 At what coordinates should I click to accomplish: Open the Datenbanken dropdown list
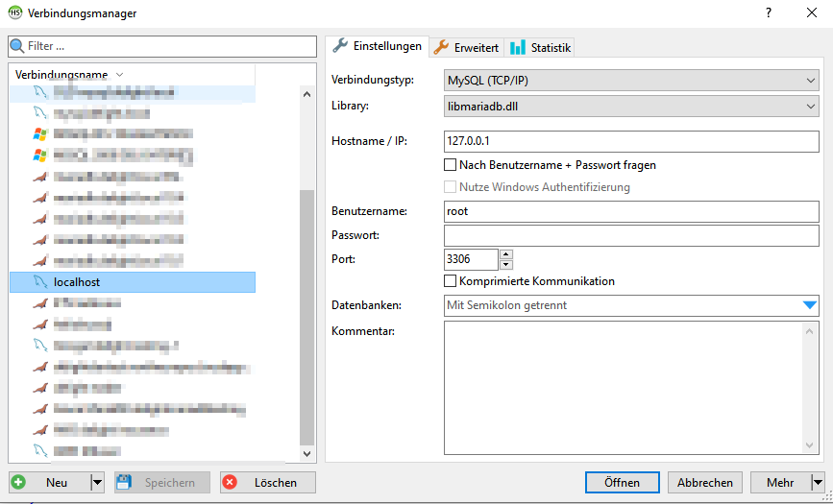click(x=810, y=305)
